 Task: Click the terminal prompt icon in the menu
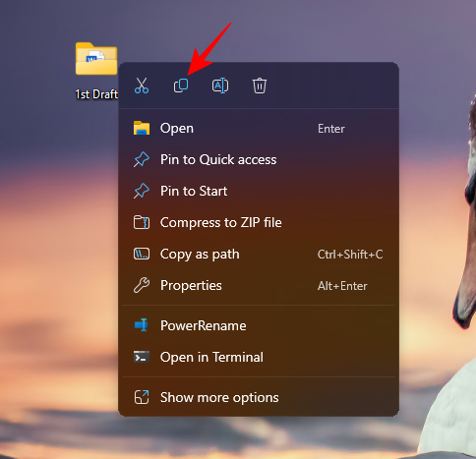coord(142,357)
